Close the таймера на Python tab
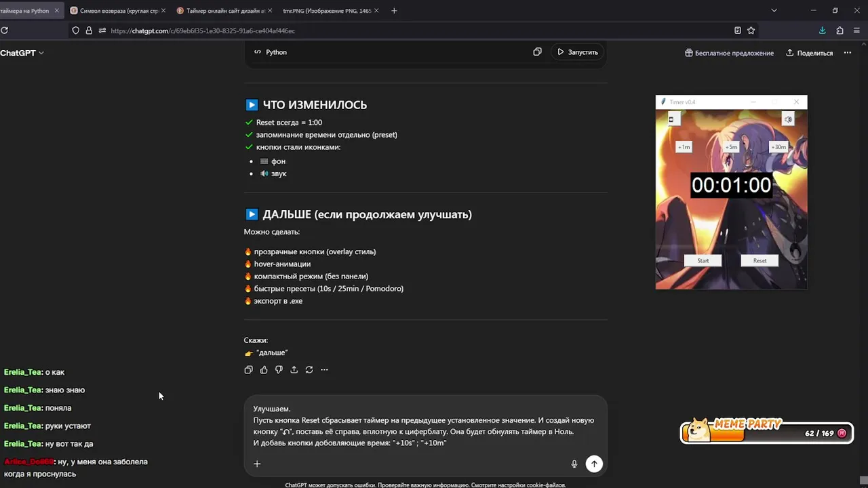The height and width of the screenshot is (488, 868). (56, 11)
